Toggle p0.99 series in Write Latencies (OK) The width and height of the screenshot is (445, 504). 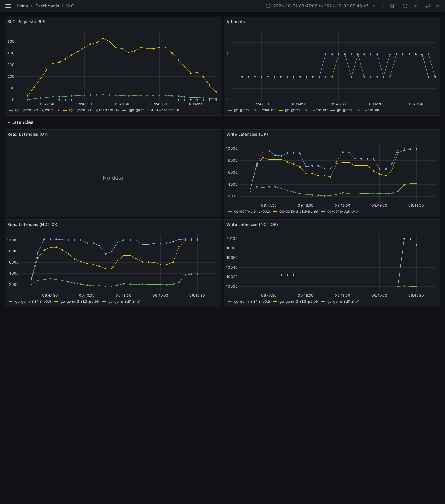tap(298, 211)
